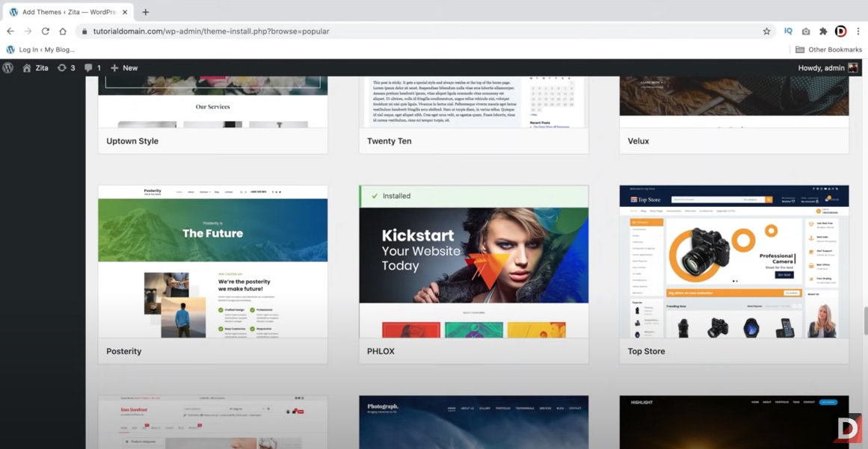Open the IQ extension icon
Screen dimensions: 868x449
(x=788, y=31)
